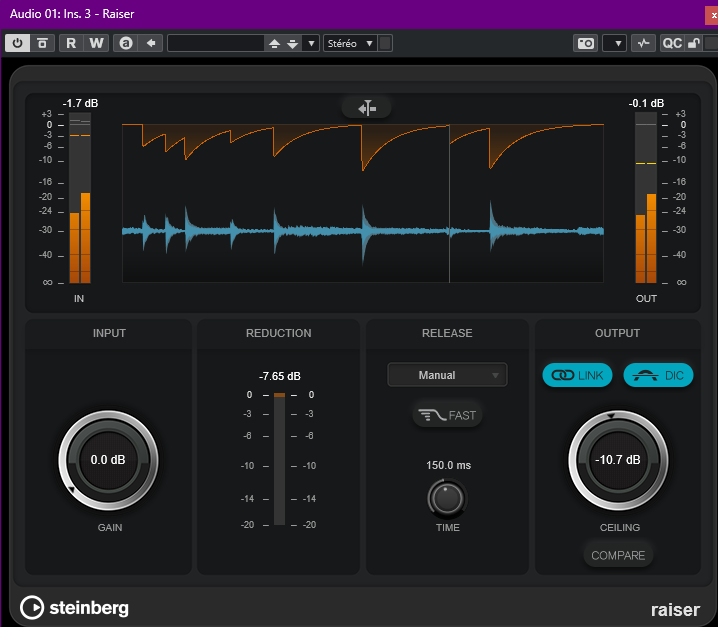Screen dimensions: 718x627
Task: Click the input GAIN knob
Action: click(x=108, y=460)
